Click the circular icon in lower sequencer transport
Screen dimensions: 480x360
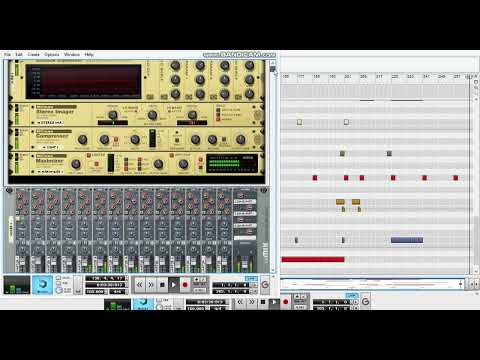tap(365, 302)
